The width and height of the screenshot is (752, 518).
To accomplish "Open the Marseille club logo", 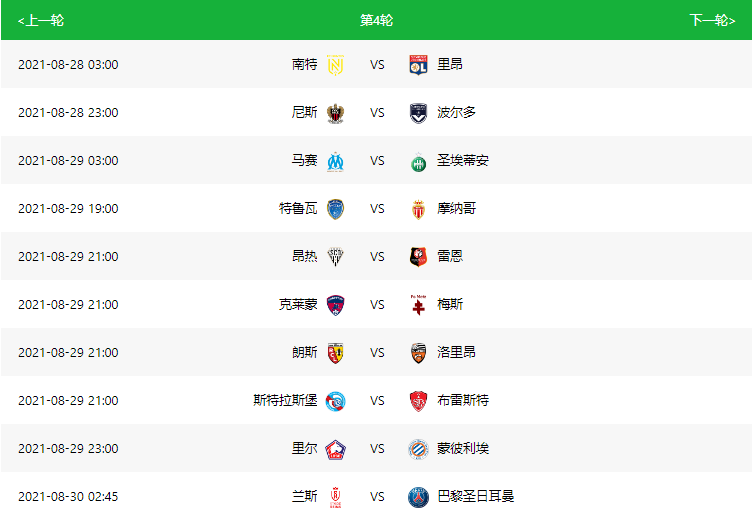I will pyautogui.click(x=335, y=161).
